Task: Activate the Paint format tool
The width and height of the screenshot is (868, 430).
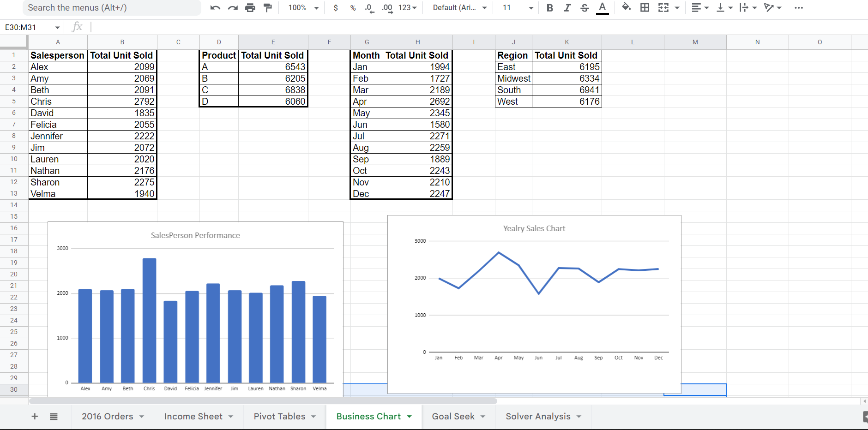Action: click(268, 8)
